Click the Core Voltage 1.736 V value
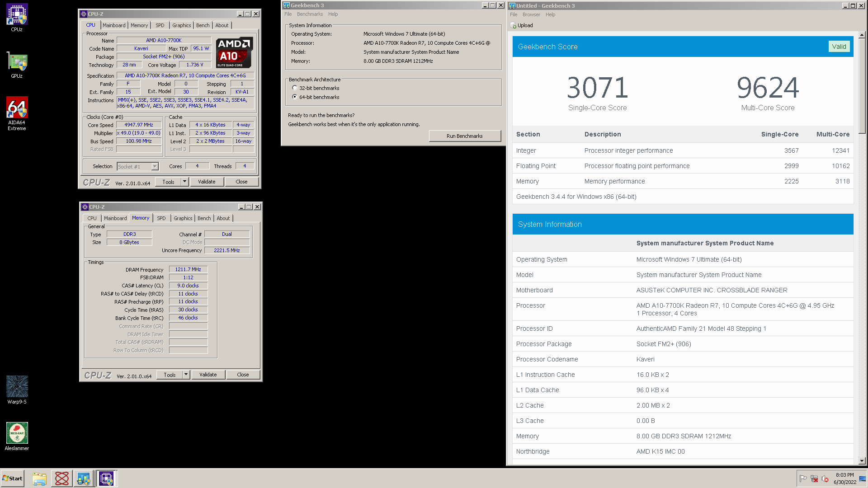Image resolution: width=868 pixels, height=488 pixels. coord(195,65)
